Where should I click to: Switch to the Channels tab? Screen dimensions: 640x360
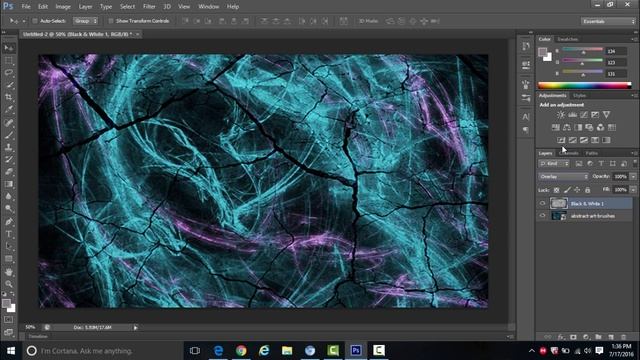(569, 153)
